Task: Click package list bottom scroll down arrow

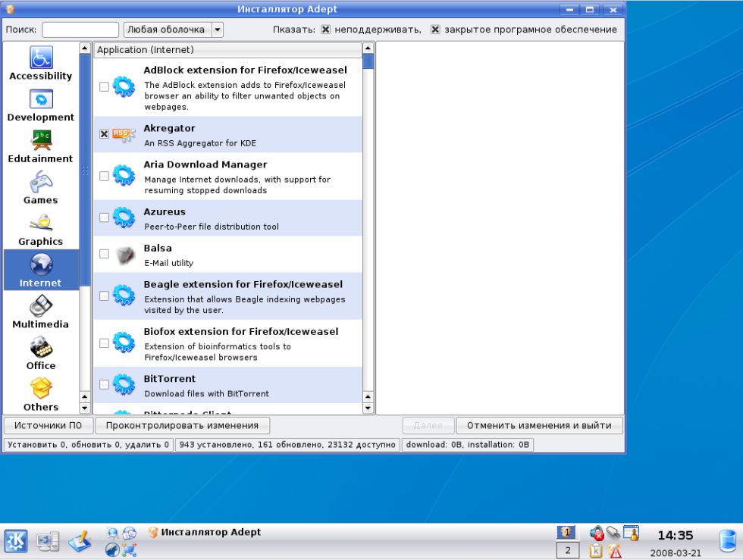Action: pyautogui.click(x=368, y=408)
